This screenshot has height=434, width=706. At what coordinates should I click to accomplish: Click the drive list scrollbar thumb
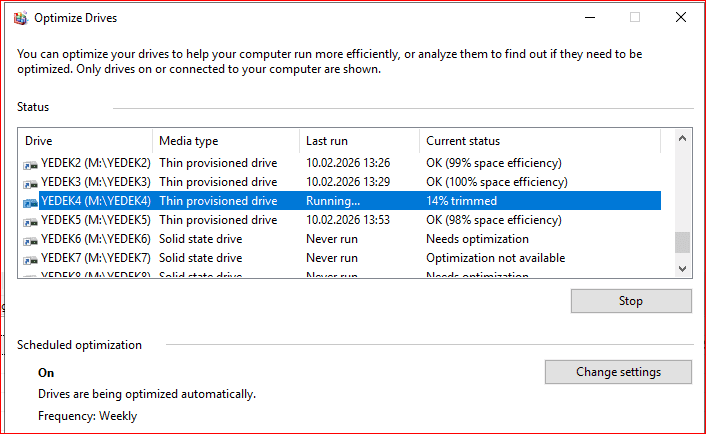(683, 242)
